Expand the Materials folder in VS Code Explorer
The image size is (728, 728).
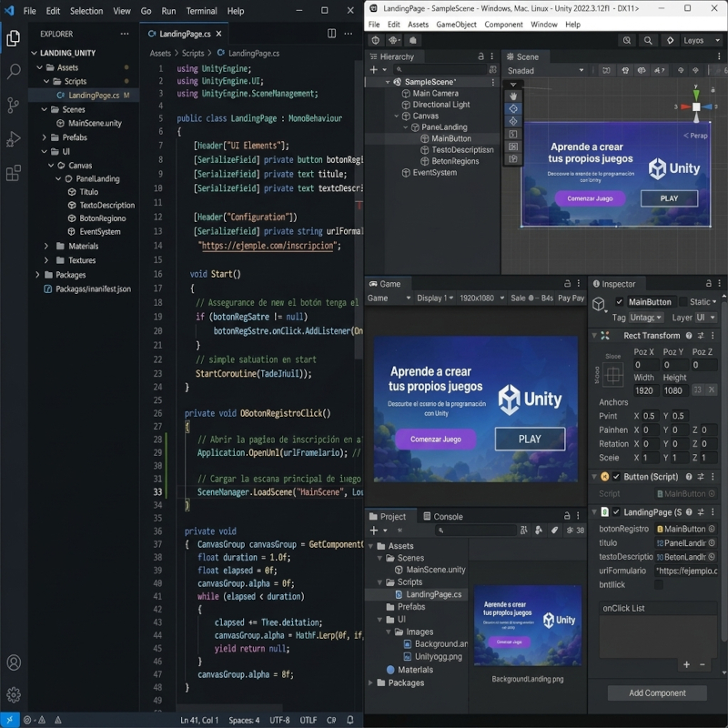(46, 246)
